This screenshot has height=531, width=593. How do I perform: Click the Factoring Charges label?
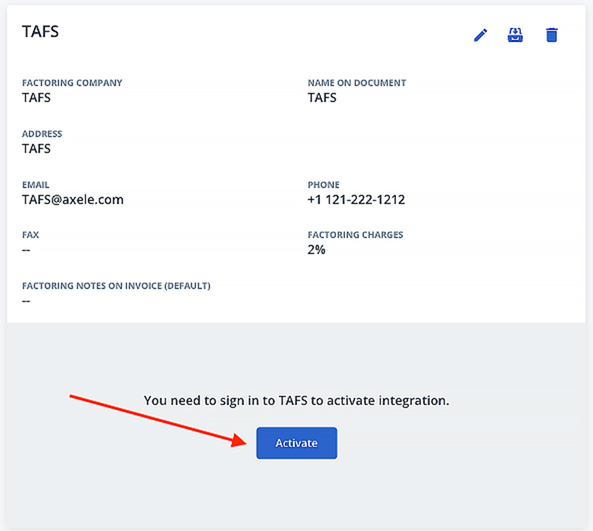tap(355, 235)
